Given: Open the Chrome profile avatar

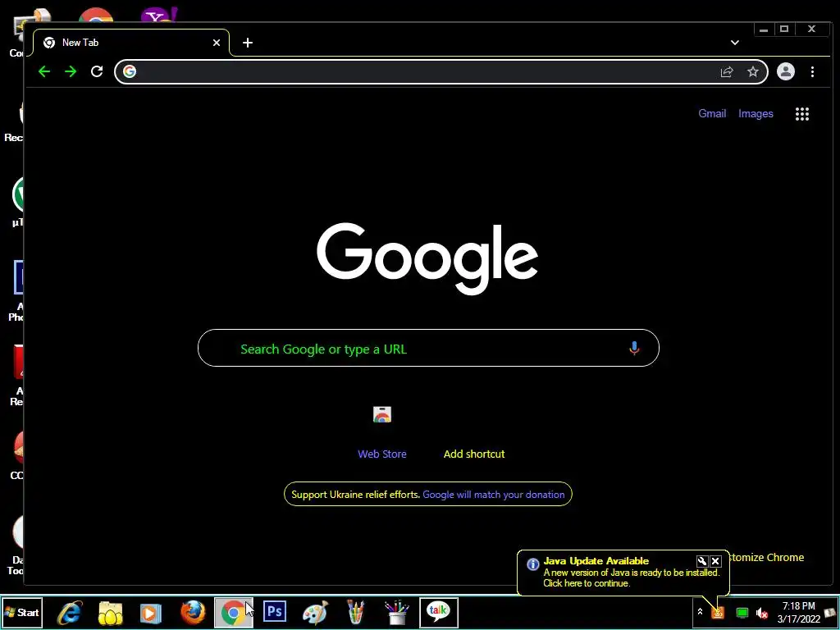Looking at the screenshot, I should click(x=785, y=71).
